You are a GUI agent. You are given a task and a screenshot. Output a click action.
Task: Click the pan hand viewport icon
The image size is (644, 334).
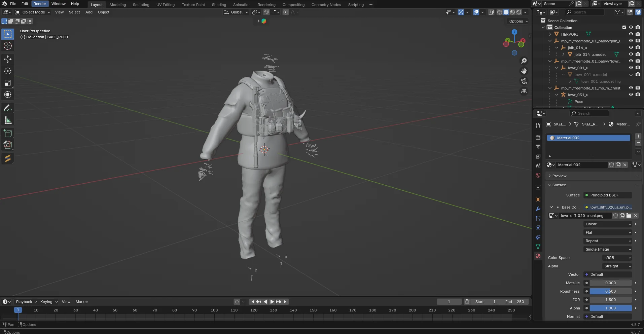(x=524, y=71)
